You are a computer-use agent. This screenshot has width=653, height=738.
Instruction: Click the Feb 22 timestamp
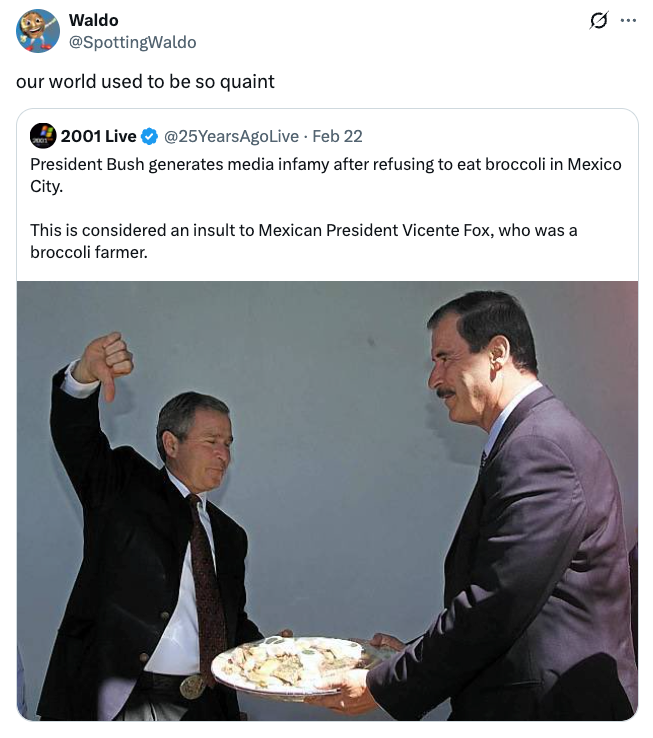[337, 136]
